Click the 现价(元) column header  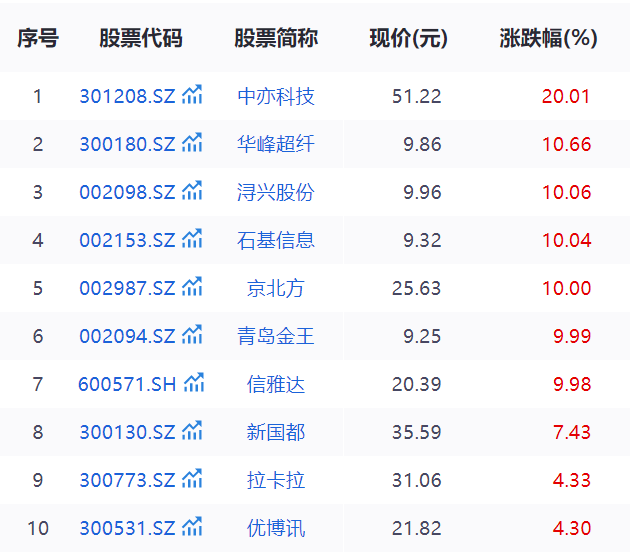(408, 39)
